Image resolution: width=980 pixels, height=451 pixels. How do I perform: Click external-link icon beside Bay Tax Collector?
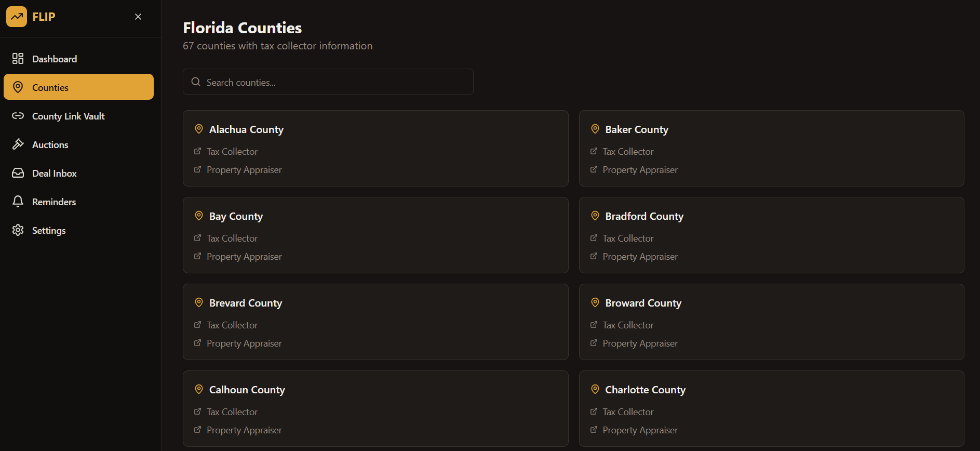(x=197, y=238)
